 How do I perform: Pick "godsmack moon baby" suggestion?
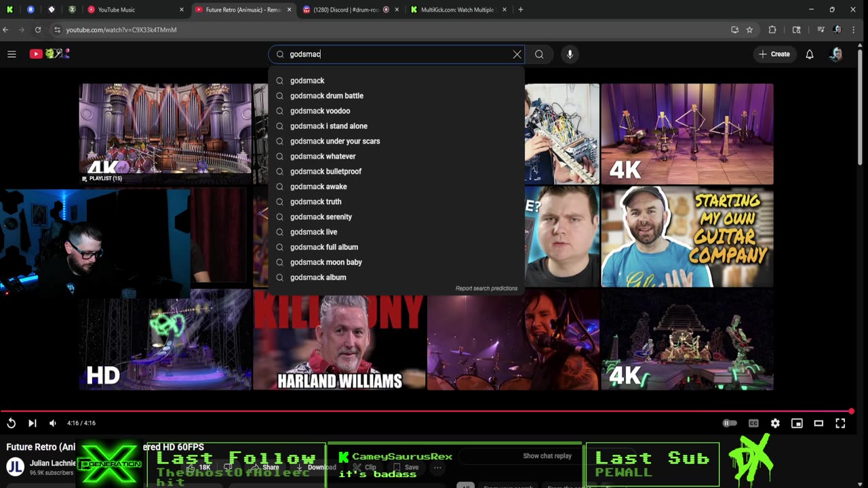pyautogui.click(x=397, y=262)
